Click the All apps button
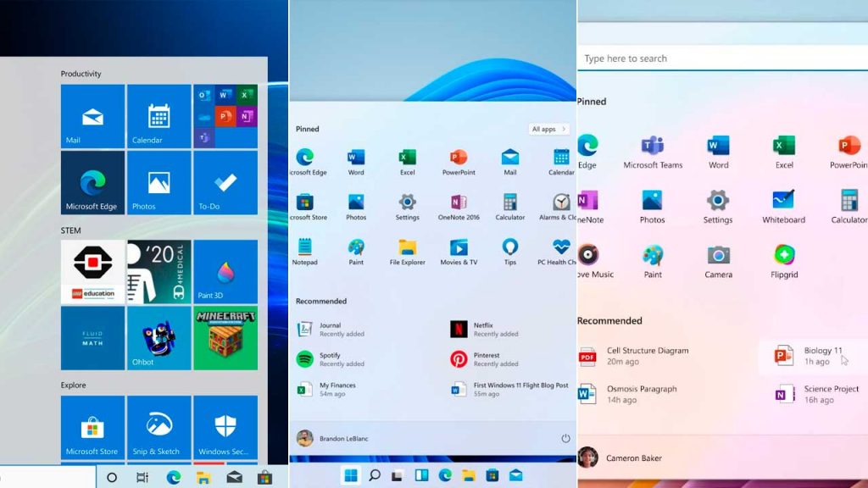 pyautogui.click(x=548, y=129)
